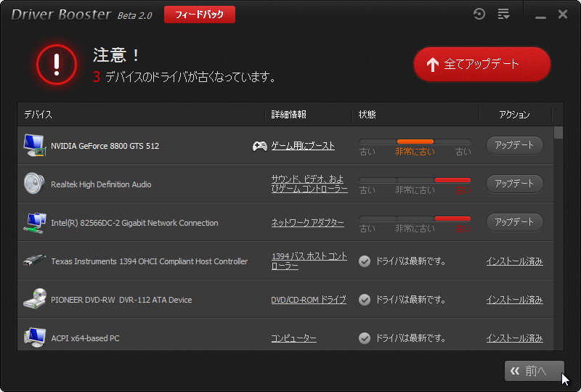Select the Realtek High Definition Audio text

101,184
